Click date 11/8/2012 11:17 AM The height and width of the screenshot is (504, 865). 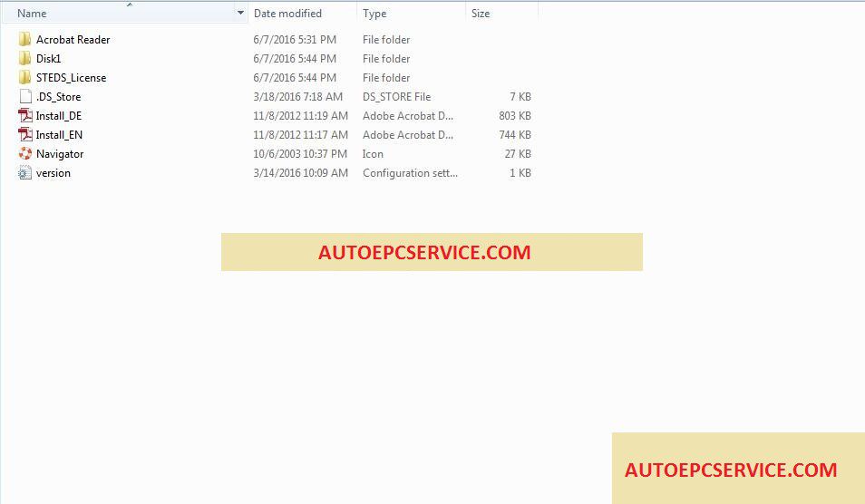pos(301,134)
